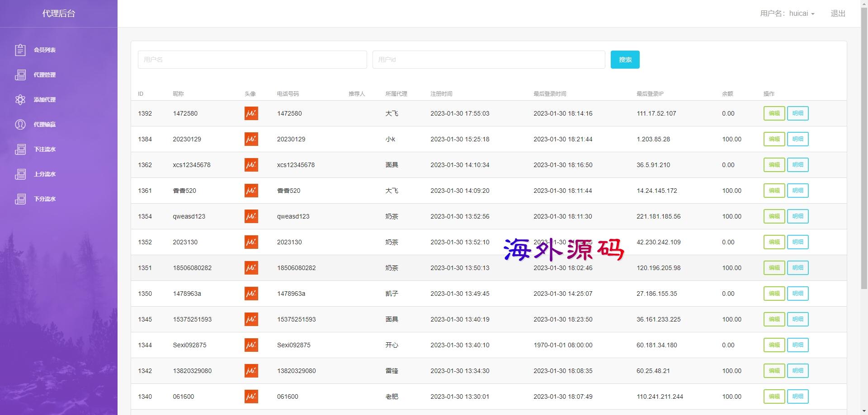Click the 退出 logout link
This screenshot has height=415, width=868.
(838, 14)
